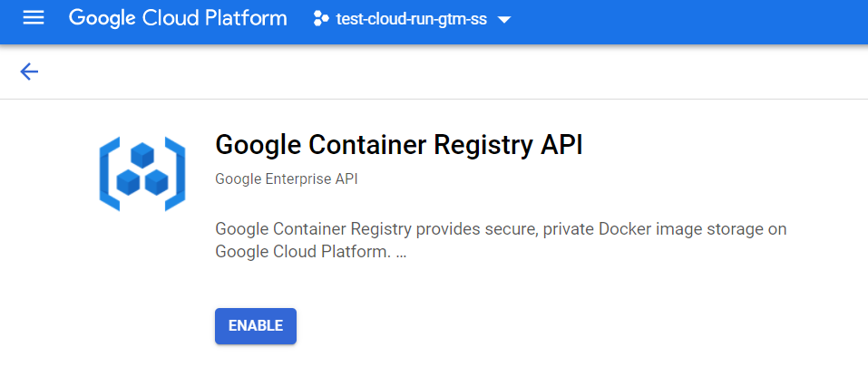Image resolution: width=868 pixels, height=376 pixels.
Task: Go back using the left arrow
Action: point(30,72)
